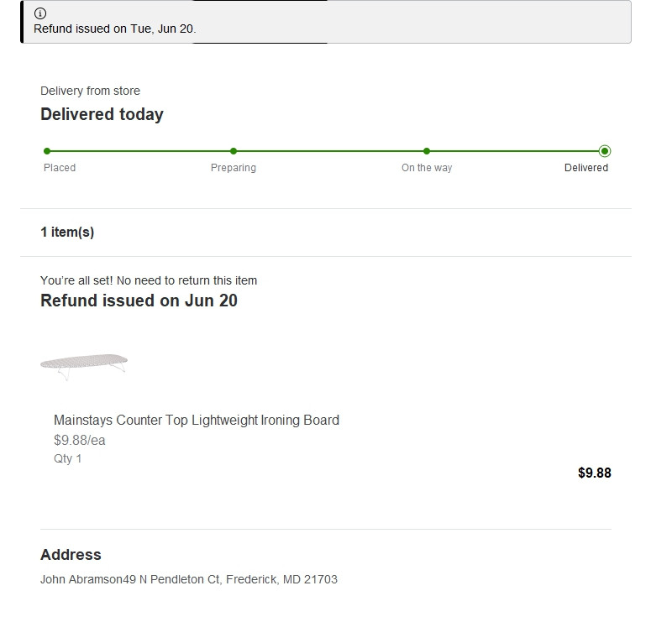Click the bold $9.88 item total
This screenshot has width=672, height=643.
(x=594, y=473)
